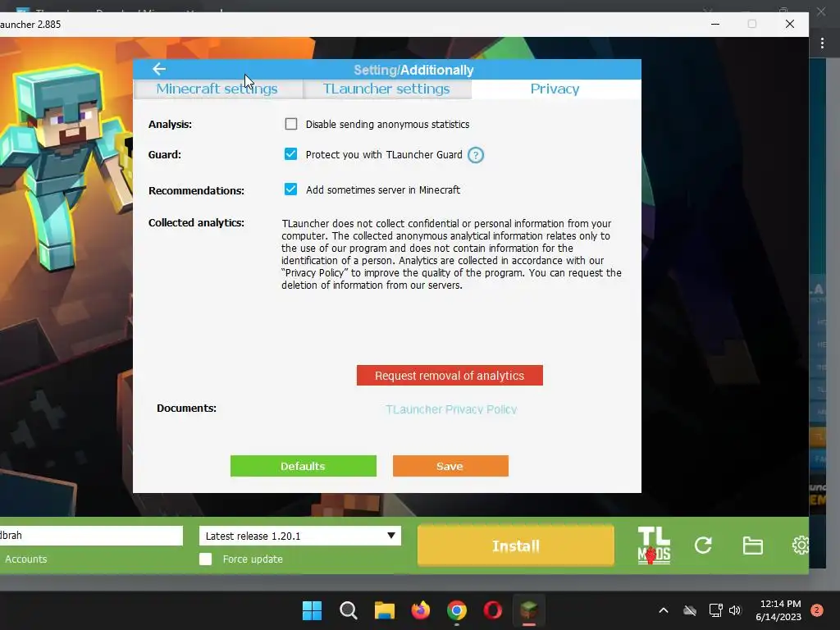Open the network status tray icon

[x=715, y=610]
